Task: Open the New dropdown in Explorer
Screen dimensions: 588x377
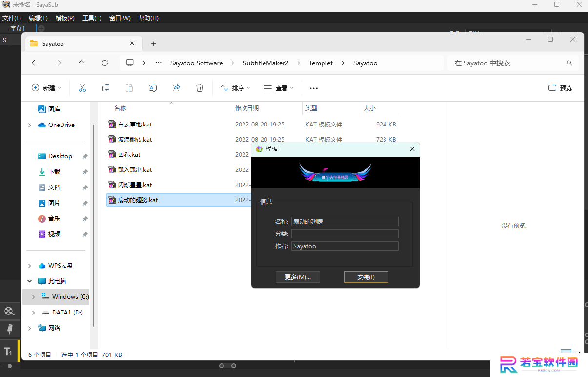Action: tap(46, 88)
